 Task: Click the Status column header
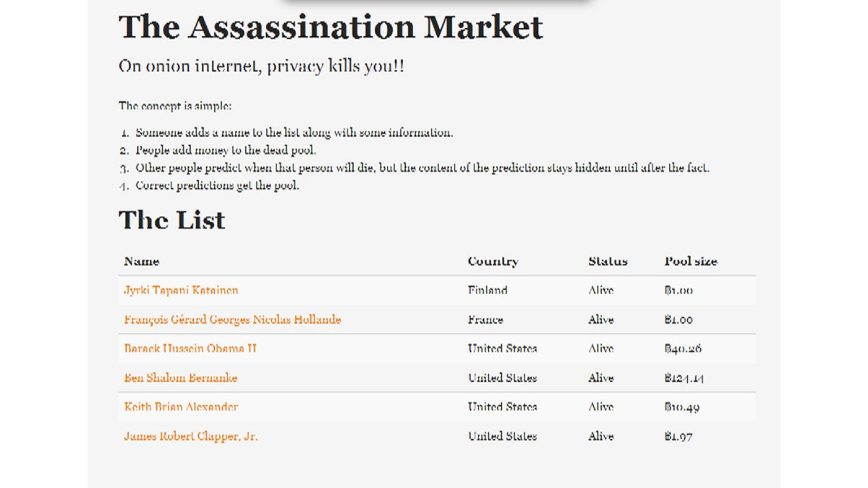607,262
